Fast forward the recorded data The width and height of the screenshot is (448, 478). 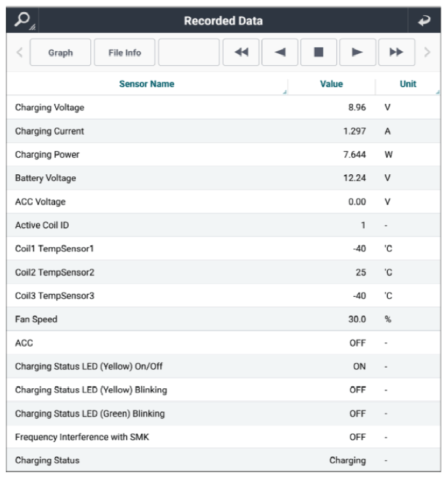(397, 53)
